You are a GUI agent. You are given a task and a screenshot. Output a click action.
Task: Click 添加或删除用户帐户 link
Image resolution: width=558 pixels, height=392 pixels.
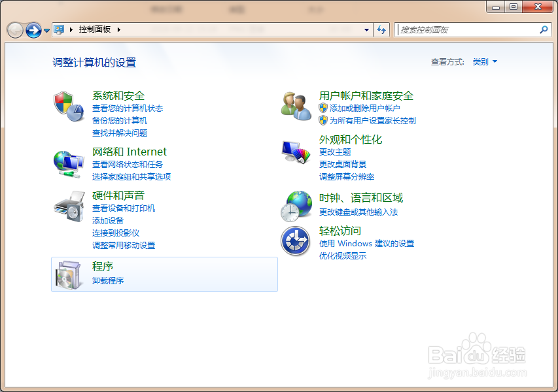tap(364, 108)
